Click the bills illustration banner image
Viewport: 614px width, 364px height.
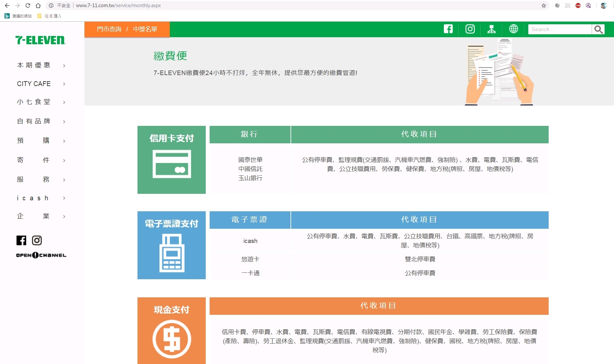point(499,72)
